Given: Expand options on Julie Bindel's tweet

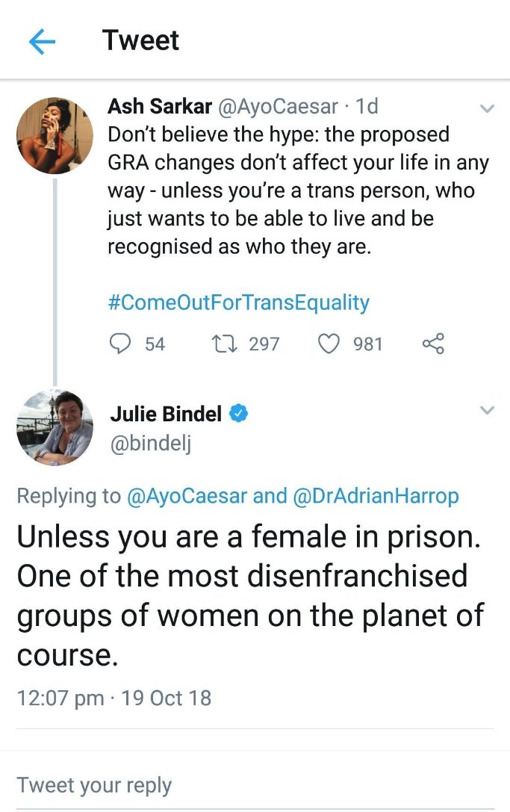Looking at the screenshot, I should pyautogui.click(x=487, y=410).
